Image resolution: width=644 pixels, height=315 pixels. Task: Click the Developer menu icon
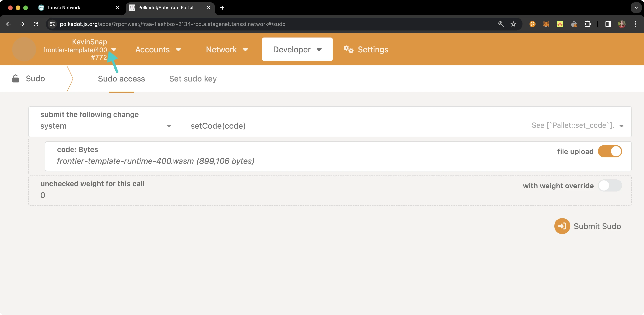pyautogui.click(x=319, y=49)
